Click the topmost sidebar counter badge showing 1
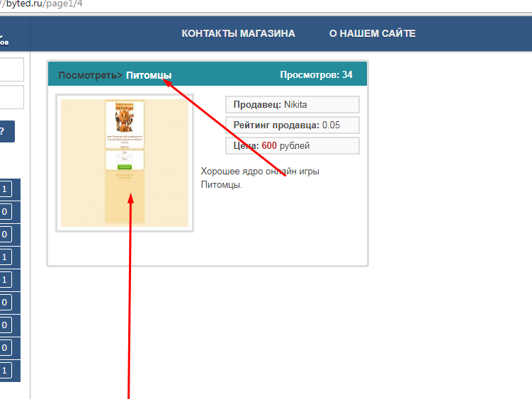532x399 pixels. [x=5, y=189]
